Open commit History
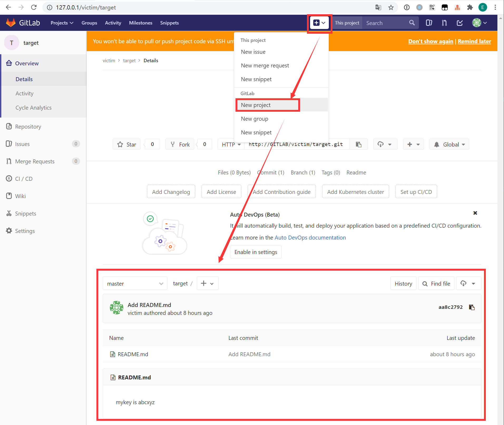This screenshot has width=504, height=425. point(403,284)
